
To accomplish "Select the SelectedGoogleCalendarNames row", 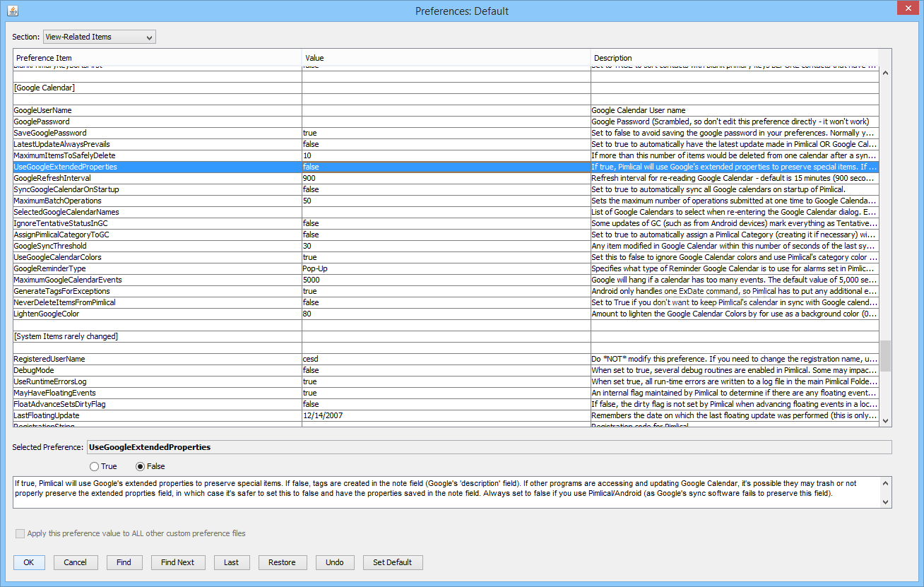I will (x=446, y=212).
